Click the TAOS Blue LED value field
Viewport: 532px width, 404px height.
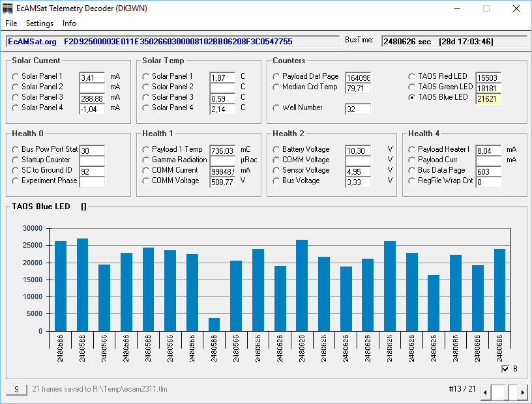coord(488,98)
